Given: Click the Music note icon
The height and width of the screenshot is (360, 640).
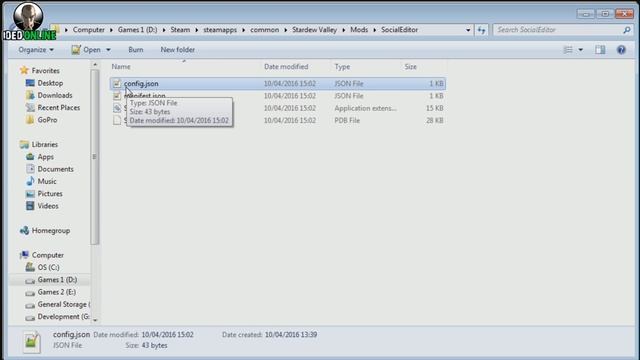Looking at the screenshot, I should [30, 181].
